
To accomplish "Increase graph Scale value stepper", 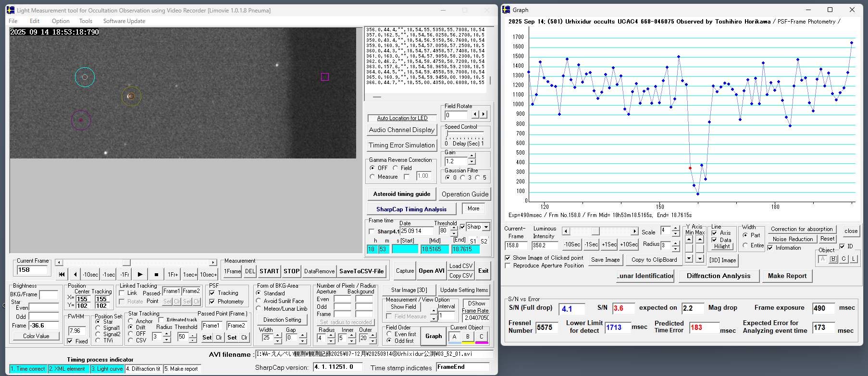I will (x=675, y=229).
